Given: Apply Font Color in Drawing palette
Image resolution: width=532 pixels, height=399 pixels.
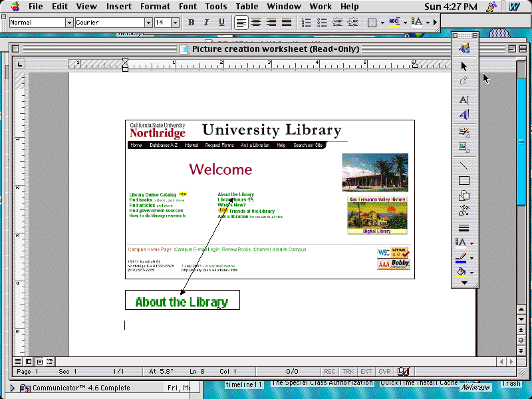Looking at the screenshot, I should tap(461, 243).
